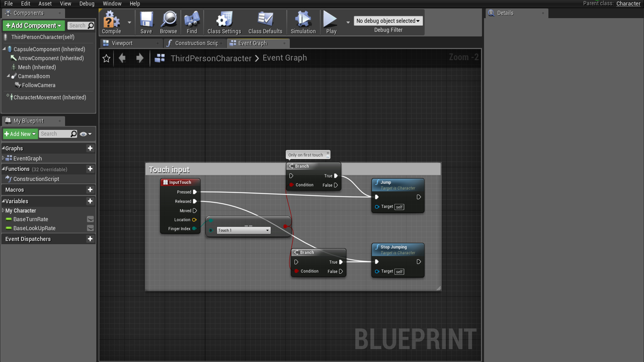
Task: Open Class Settings
Action: [x=224, y=22]
